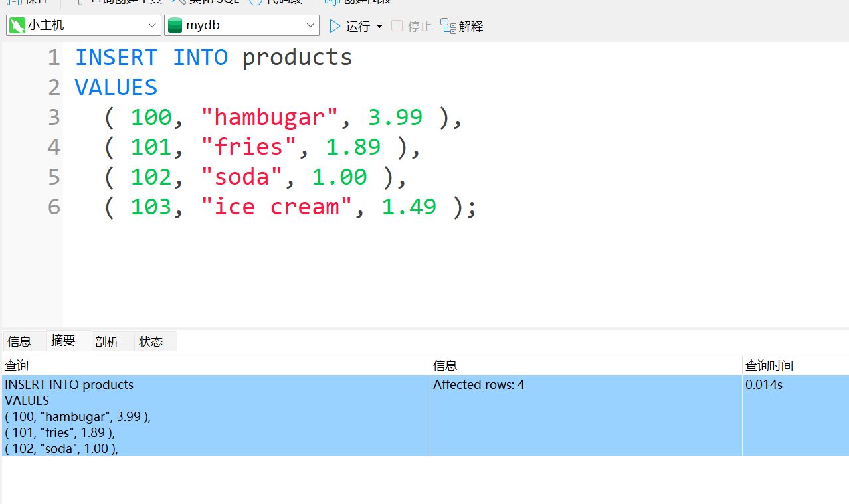Screen dimensions: 849x504
Task: Open the arrow menu beside 运行
Action: click(x=380, y=27)
